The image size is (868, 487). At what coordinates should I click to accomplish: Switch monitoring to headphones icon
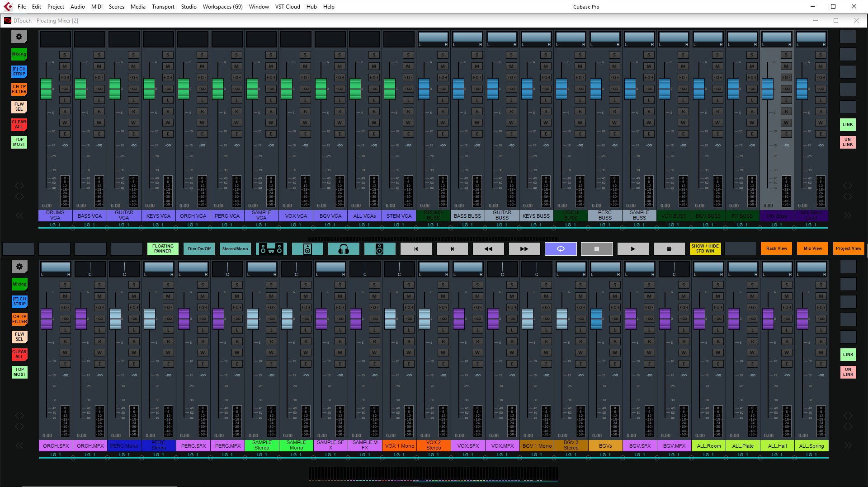[x=344, y=249]
